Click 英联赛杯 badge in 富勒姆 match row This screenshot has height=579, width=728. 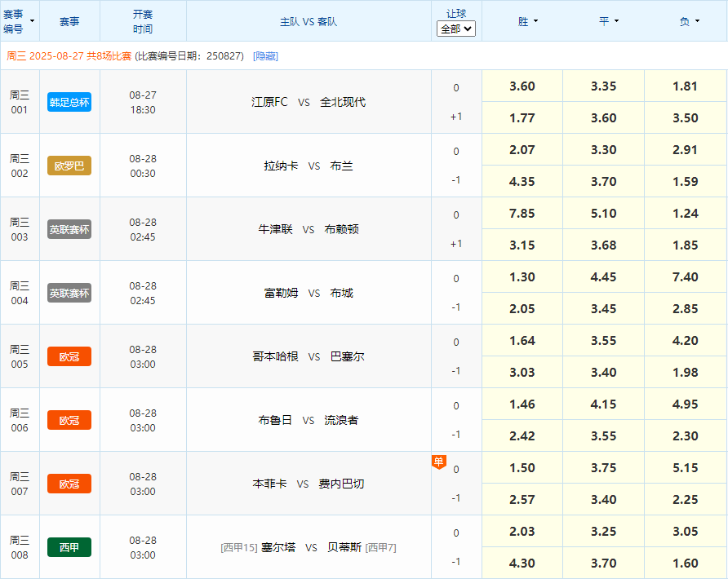(x=69, y=293)
